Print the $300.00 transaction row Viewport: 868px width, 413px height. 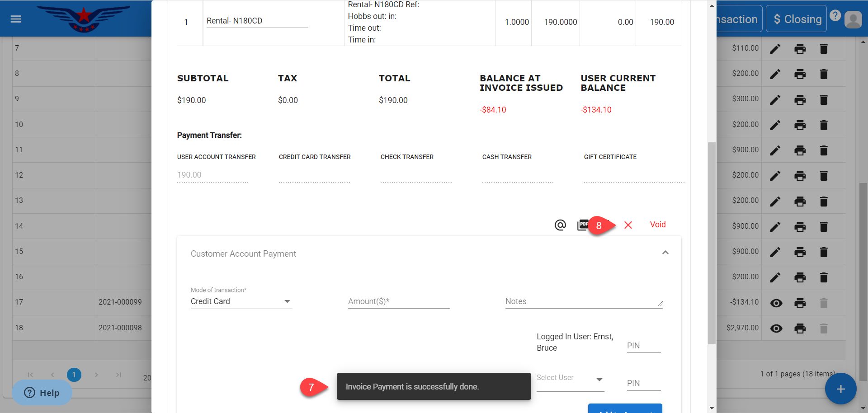tap(800, 99)
